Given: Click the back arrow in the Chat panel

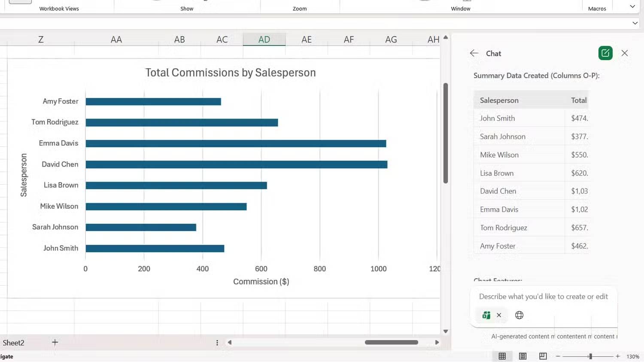Looking at the screenshot, I should 474,53.
